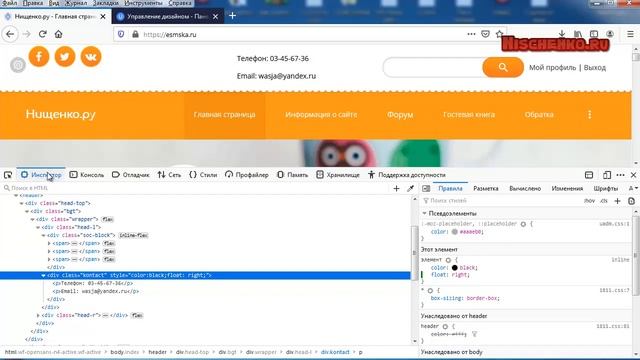Screen dimensions: 640x360
Task: Select the Email paragraph node in the markup tree
Action: (x=96, y=291)
